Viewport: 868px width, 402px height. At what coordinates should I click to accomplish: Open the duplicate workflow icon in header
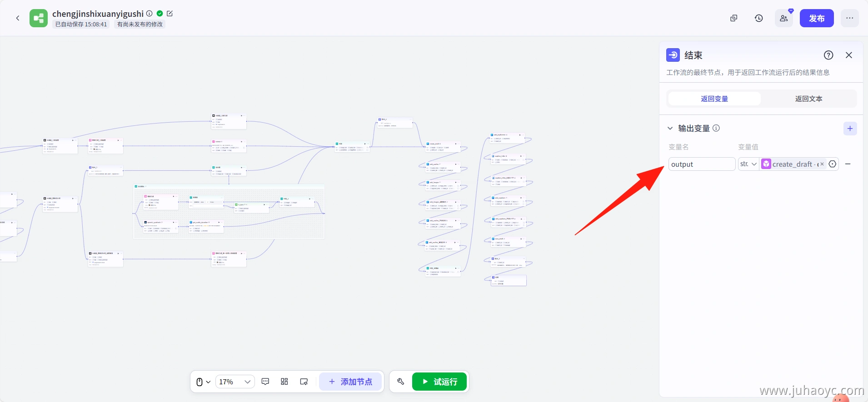coord(733,18)
